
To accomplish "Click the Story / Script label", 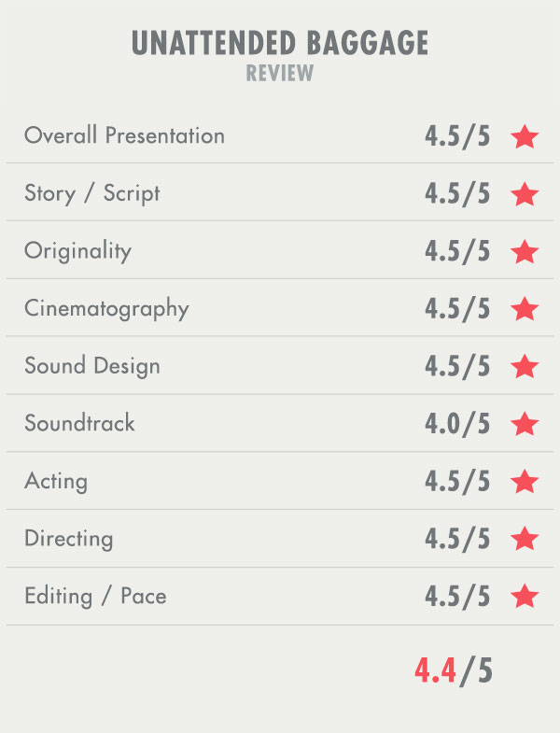I will pyautogui.click(x=91, y=194).
